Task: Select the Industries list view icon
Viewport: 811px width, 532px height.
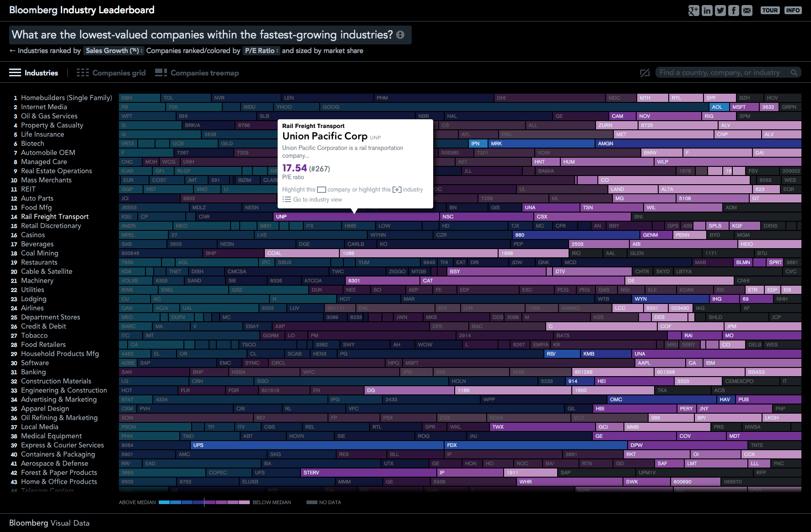Action: (15, 72)
